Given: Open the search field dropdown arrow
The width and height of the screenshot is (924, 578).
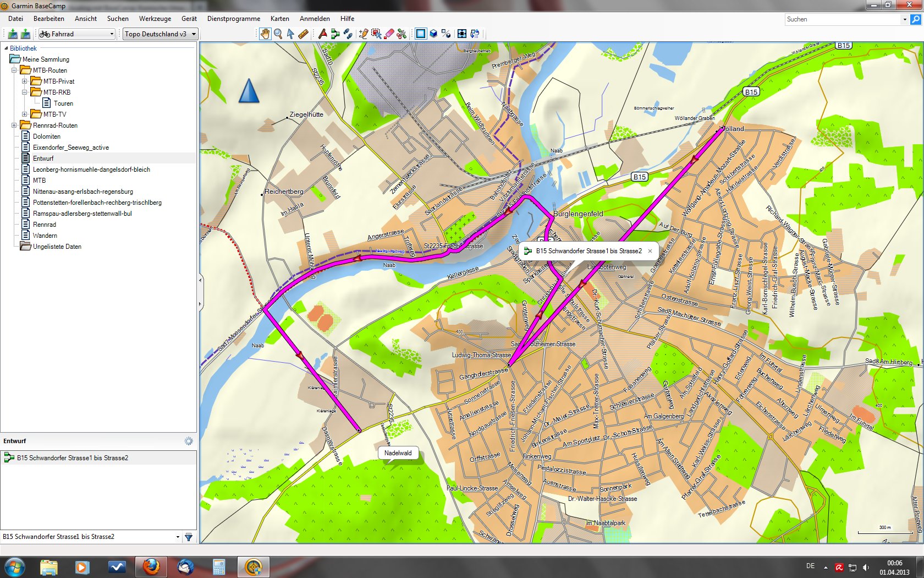Looking at the screenshot, I should click(905, 19).
